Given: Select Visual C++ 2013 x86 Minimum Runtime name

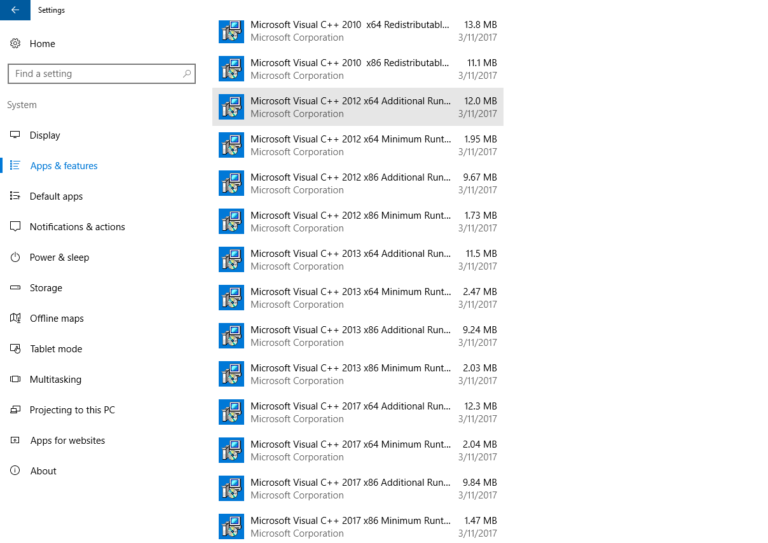Looking at the screenshot, I should 351,368.
